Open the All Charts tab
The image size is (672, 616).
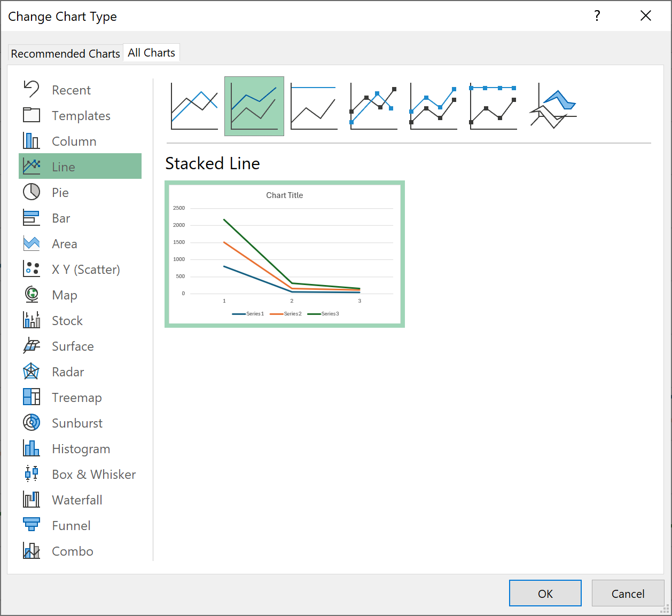coord(152,52)
